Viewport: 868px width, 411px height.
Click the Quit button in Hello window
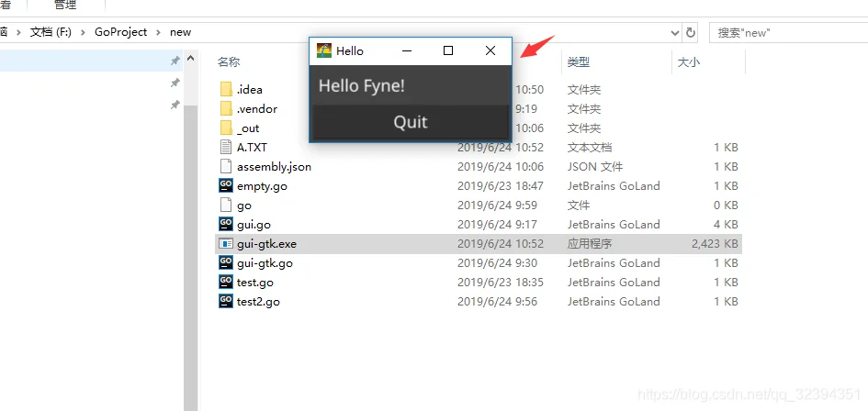(411, 122)
